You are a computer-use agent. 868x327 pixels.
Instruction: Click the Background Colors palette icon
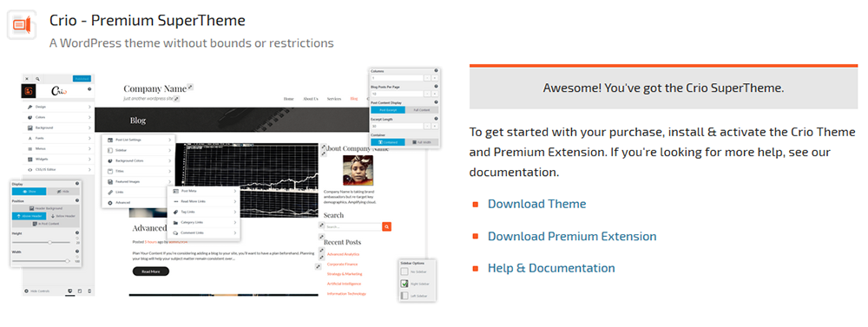click(x=109, y=160)
